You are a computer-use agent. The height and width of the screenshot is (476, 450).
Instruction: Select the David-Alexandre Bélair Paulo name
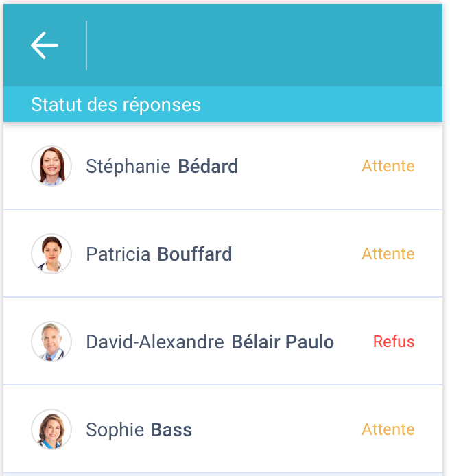point(210,342)
